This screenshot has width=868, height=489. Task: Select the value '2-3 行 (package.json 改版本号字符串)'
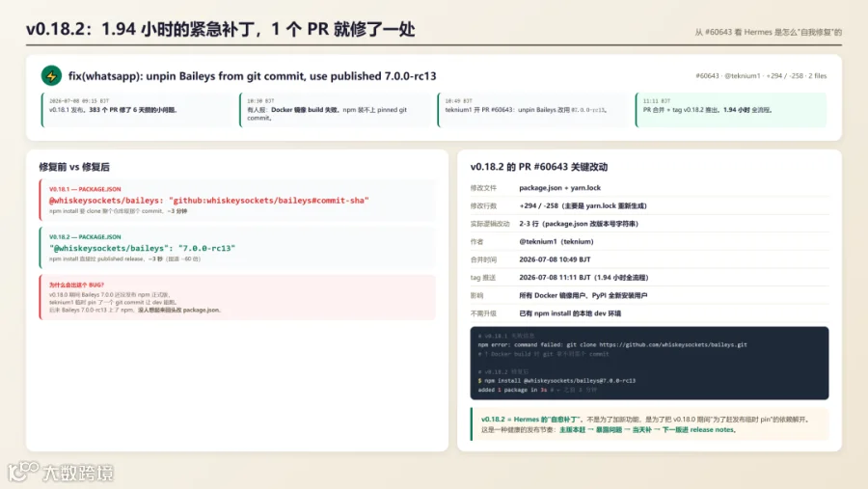[x=579, y=224]
